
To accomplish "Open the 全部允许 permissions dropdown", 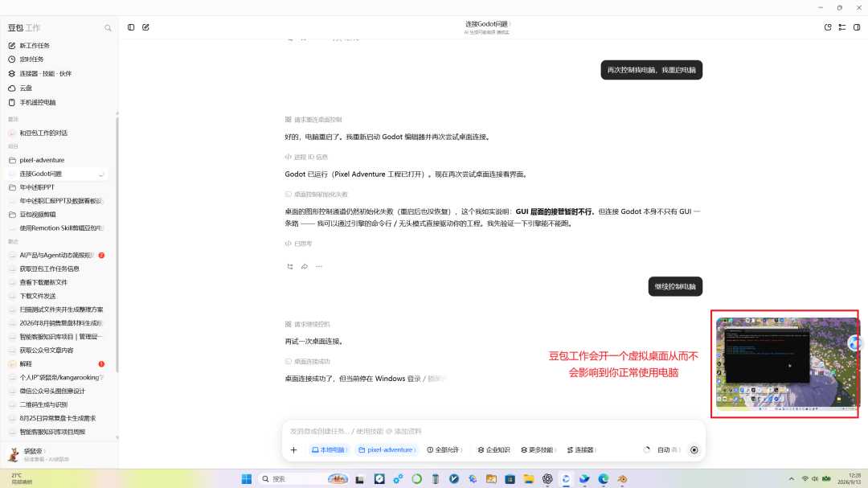I will pos(444,450).
